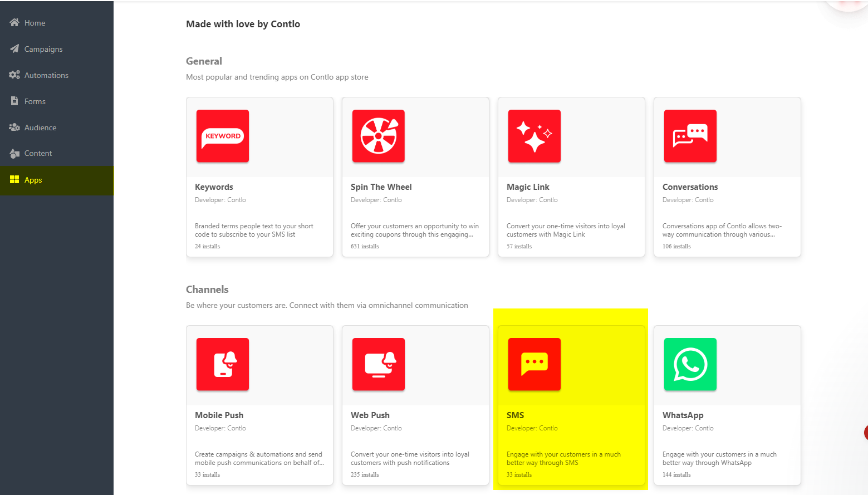Click Web Push notifications description text
The image size is (868, 495).
(410, 458)
